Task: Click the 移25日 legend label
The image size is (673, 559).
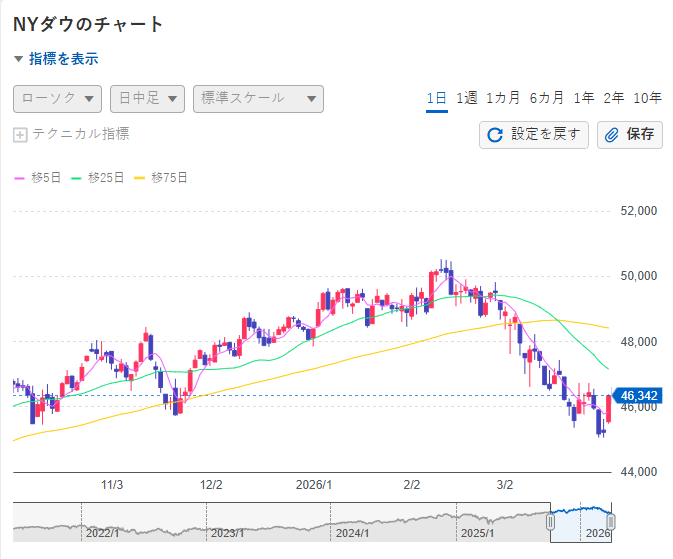Action: pyautogui.click(x=106, y=178)
